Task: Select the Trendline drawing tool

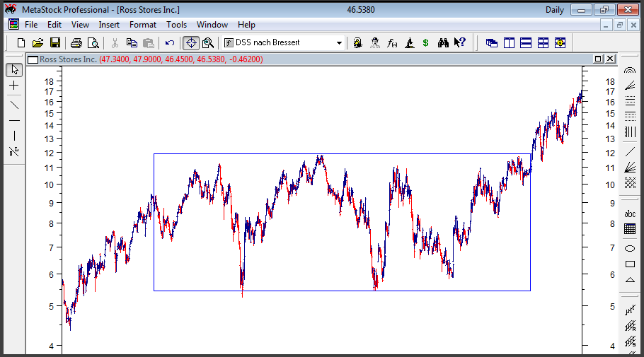Action: pos(14,105)
